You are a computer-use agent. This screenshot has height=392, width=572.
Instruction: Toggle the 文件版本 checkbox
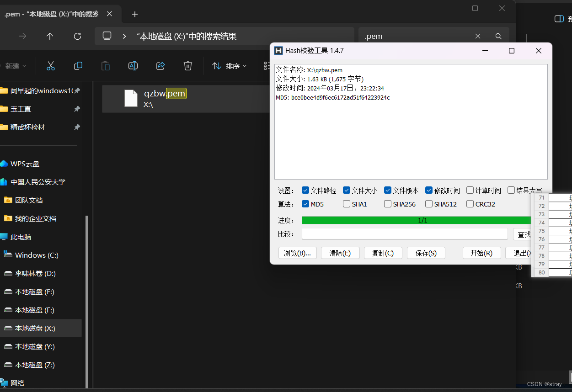coord(388,191)
